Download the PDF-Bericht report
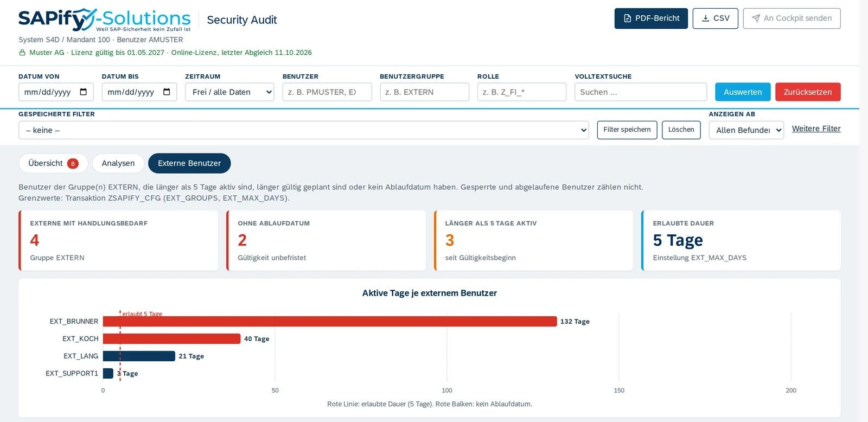Viewport: 868px width, 422px height. (651, 18)
